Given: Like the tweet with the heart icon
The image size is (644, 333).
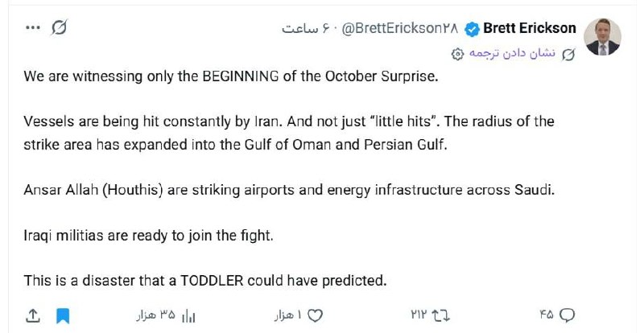Looking at the screenshot, I should click(x=315, y=315).
